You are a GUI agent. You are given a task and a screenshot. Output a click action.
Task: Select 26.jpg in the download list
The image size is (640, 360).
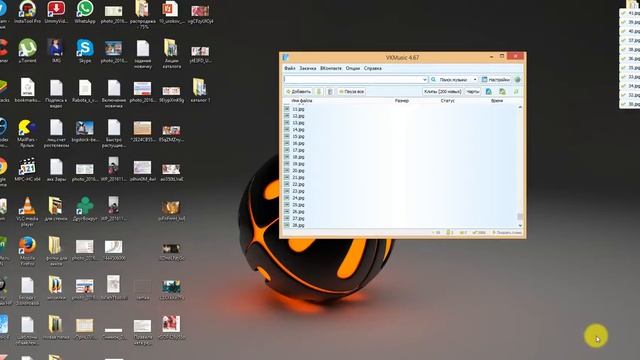[298, 211]
